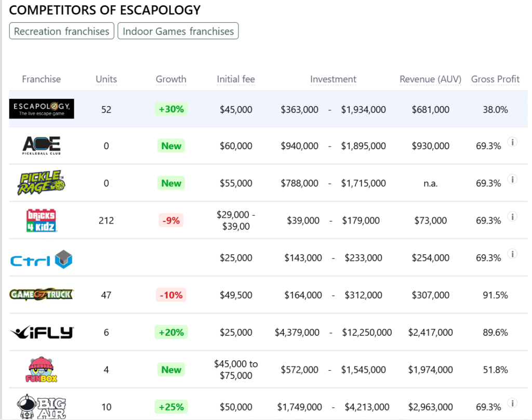Click the +30% growth badge for Escapology
This screenshot has height=420, width=532.
(171, 109)
